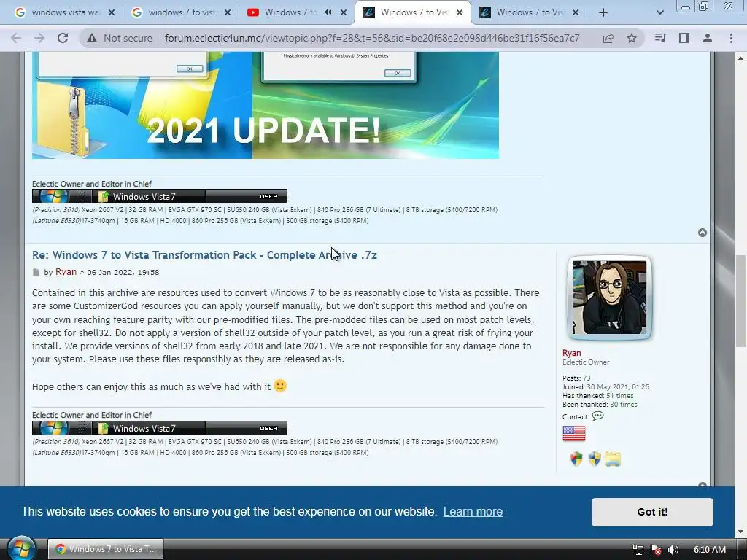Open author Ryan's profile link by date
Viewport: 747px width, 560px height.
(66, 272)
